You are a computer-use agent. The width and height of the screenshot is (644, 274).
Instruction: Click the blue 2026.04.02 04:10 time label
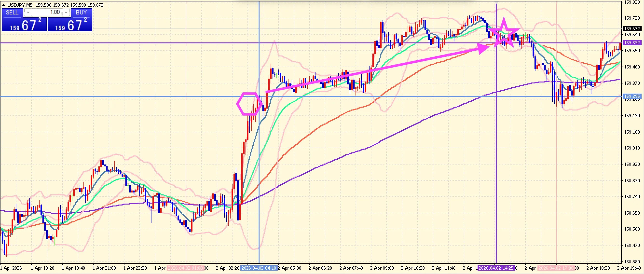point(259,268)
